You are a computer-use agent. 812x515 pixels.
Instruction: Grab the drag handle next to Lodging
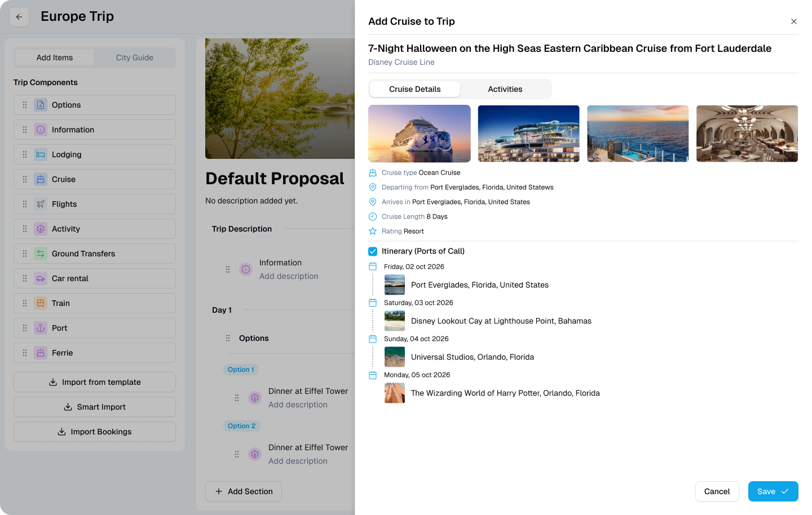[25, 154]
